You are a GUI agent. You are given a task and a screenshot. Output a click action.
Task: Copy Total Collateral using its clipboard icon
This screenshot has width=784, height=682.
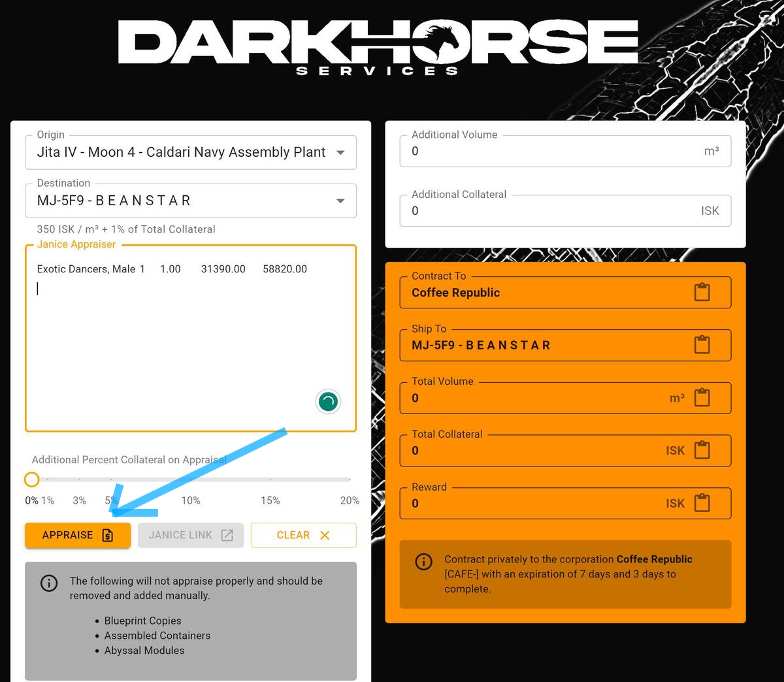(x=702, y=450)
